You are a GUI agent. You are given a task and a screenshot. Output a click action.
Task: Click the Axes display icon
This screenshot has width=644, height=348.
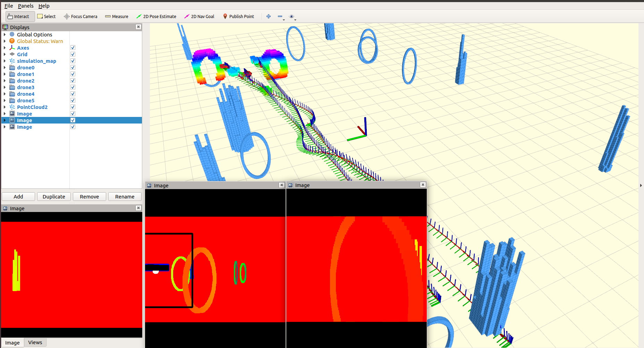click(12, 48)
